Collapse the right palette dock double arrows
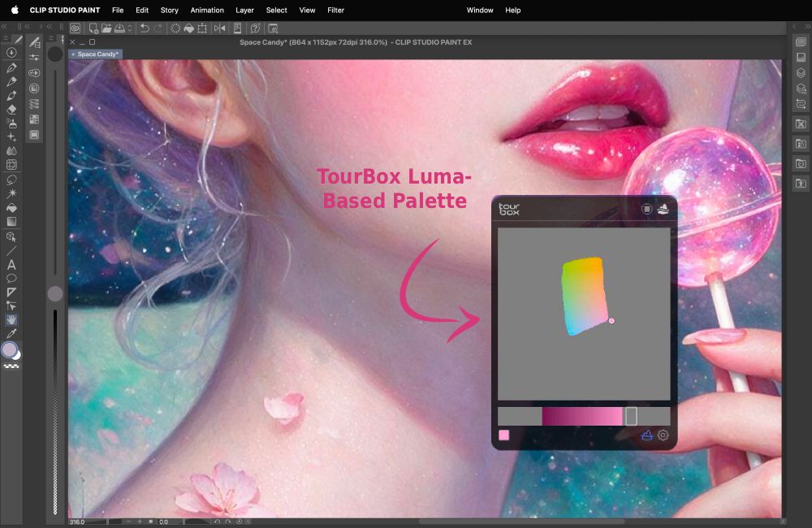This screenshot has width=812, height=528. click(x=807, y=27)
